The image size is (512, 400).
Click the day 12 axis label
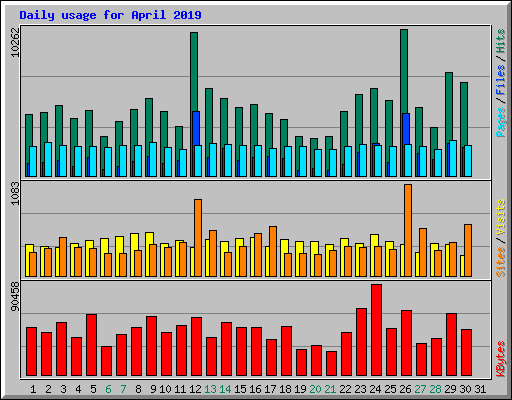[195, 389]
